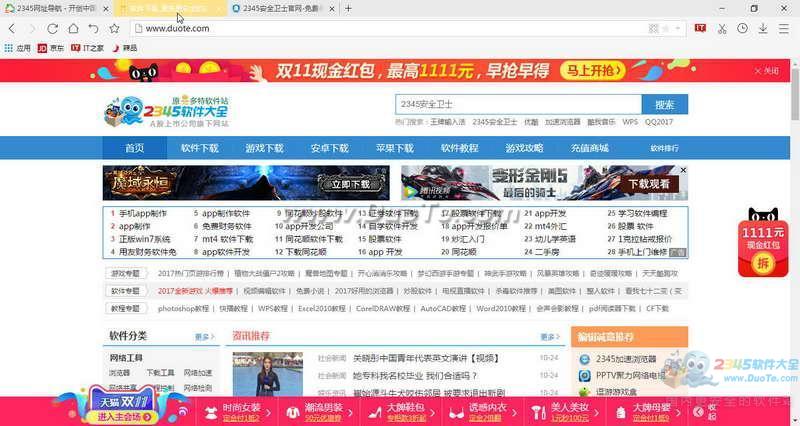The height and width of the screenshot is (426, 800).
Task: Click the home icon in the browser toolbar
Action: click(73, 28)
